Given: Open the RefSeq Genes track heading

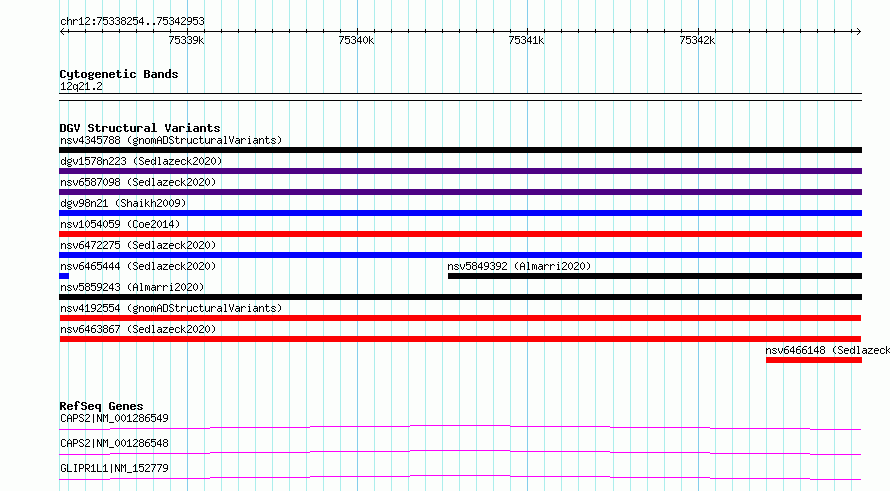Looking at the screenshot, I should pos(101,406).
